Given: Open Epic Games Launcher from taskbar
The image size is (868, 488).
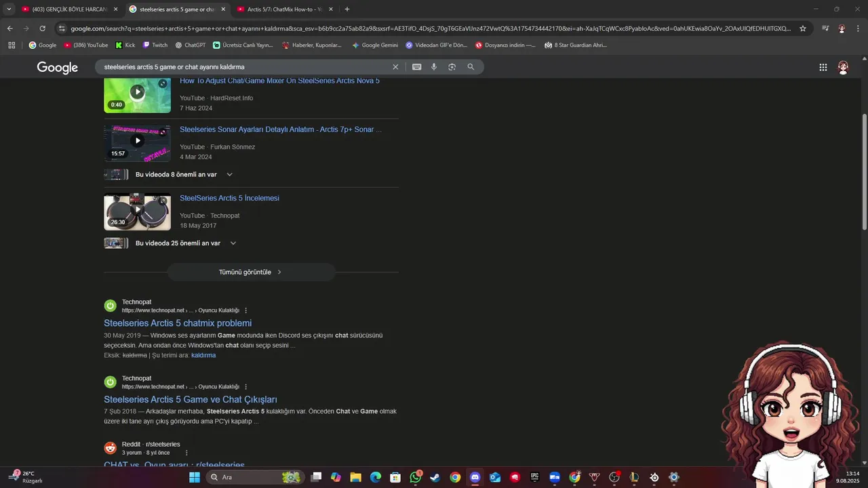Looking at the screenshot, I should pyautogui.click(x=534, y=477).
